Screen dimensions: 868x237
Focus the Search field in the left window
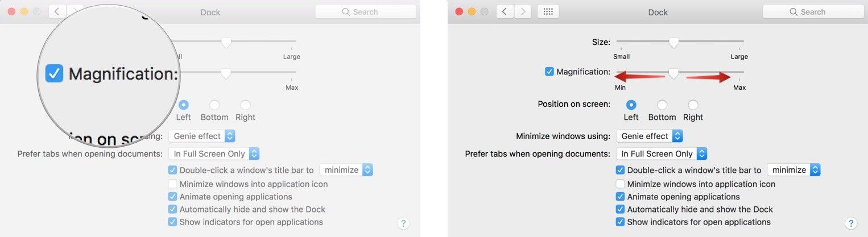point(366,12)
